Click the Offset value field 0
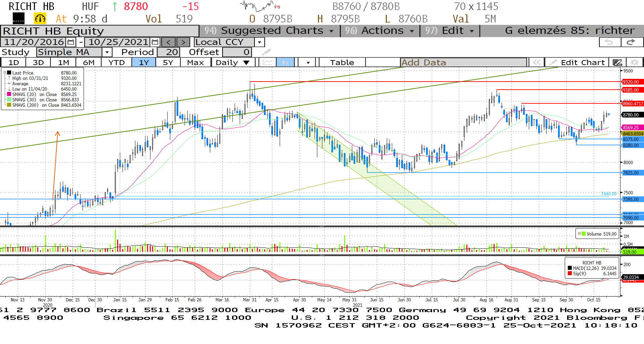This screenshot has width=644, height=344. pyautogui.click(x=237, y=52)
